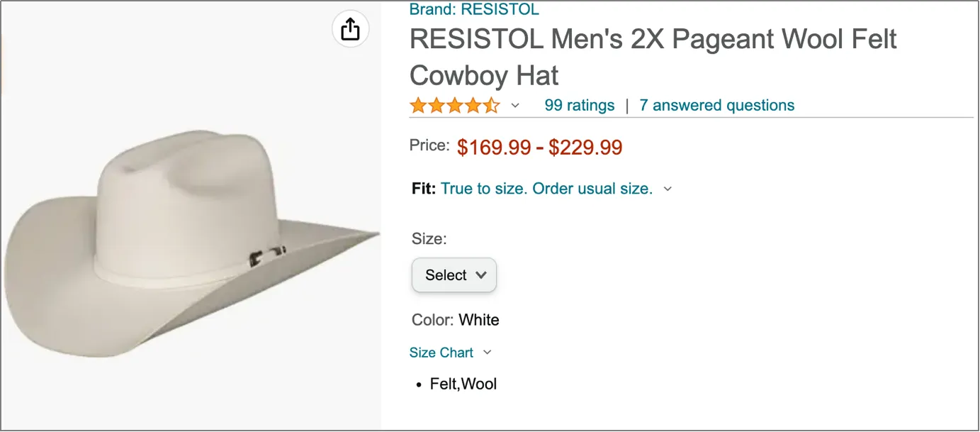
Task: Click the Size label above the dropdown
Action: pos(428,239)
